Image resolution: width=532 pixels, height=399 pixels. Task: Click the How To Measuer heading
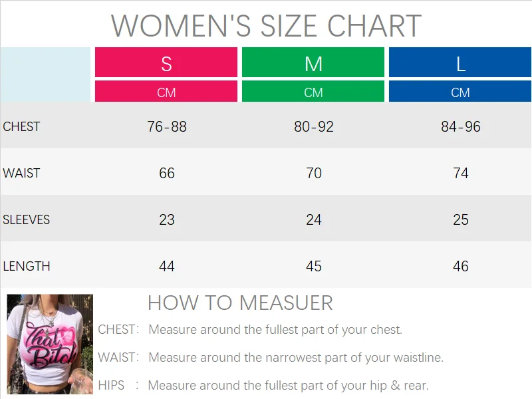click(x=240, y=303)
